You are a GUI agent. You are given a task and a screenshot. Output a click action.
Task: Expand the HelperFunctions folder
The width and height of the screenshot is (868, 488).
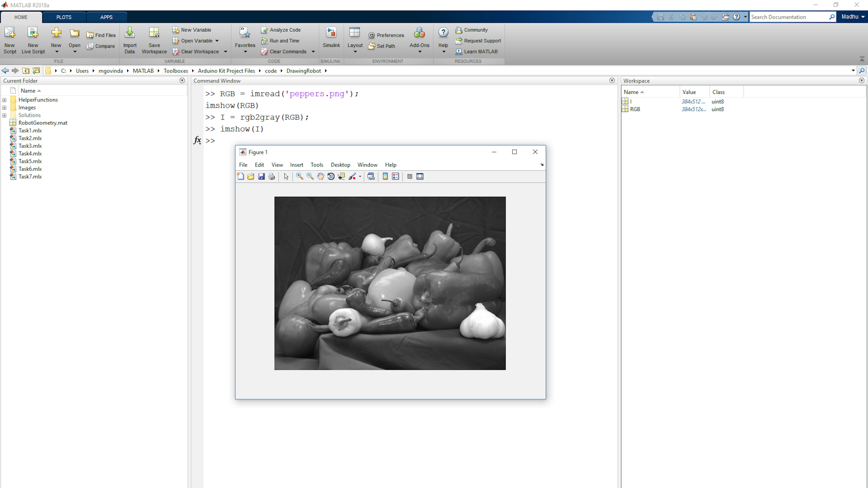click(4, 100)
